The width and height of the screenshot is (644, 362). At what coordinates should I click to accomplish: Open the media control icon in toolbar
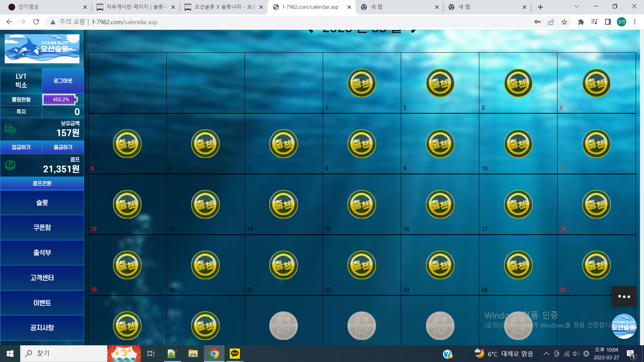click(594, 22)
